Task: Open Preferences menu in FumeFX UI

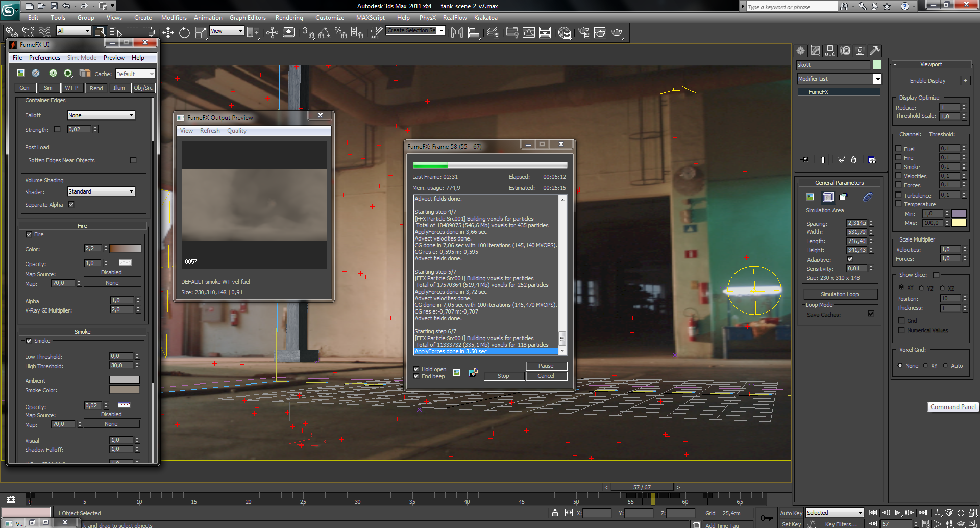Action: [44, 58]
